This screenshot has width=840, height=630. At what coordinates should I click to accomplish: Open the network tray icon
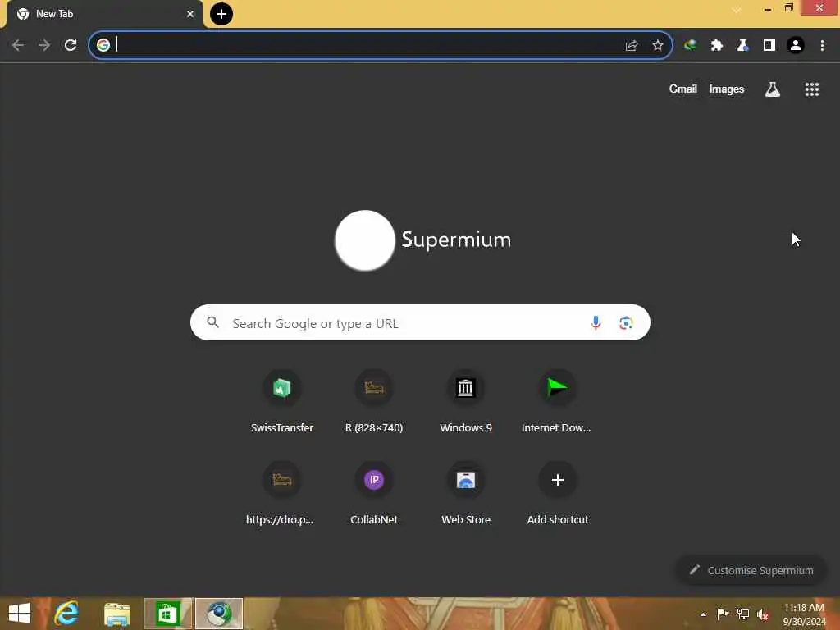(x=743, y=614)
